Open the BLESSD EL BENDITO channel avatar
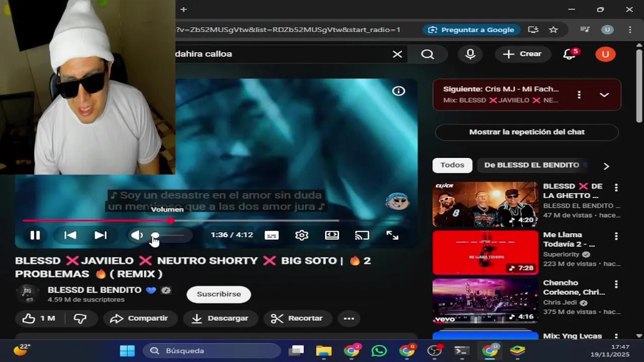The image size is (644, 362). [28, 294]
